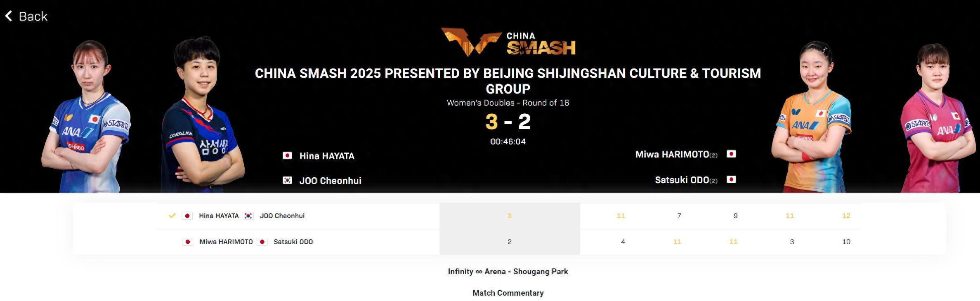Viewport: 980px width, 301px height.
Task: Click Korea flag in the score table row
Action: 248,216
